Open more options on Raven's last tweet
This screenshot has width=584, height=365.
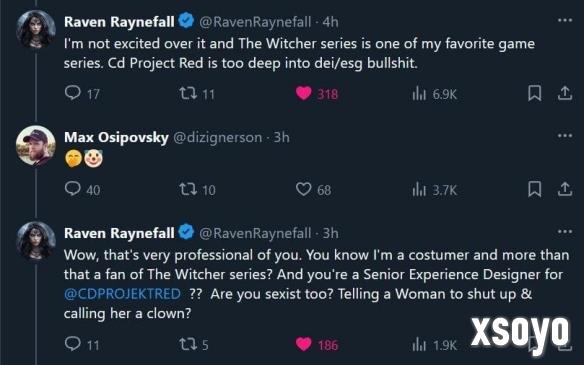(565, 232)
